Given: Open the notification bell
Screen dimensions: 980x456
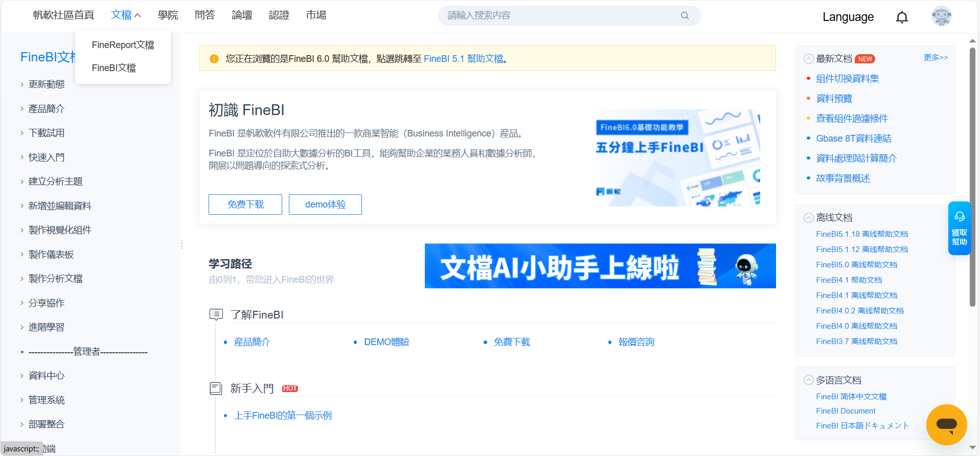Looking at the screenshot, I should (902, 17).
